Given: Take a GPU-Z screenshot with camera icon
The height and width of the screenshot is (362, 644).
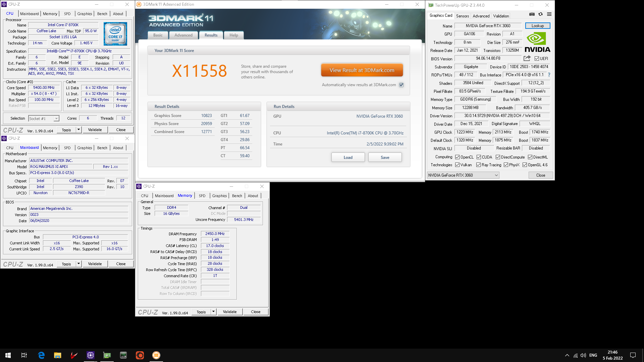Looking at the screenshot, I should [532, 14].
